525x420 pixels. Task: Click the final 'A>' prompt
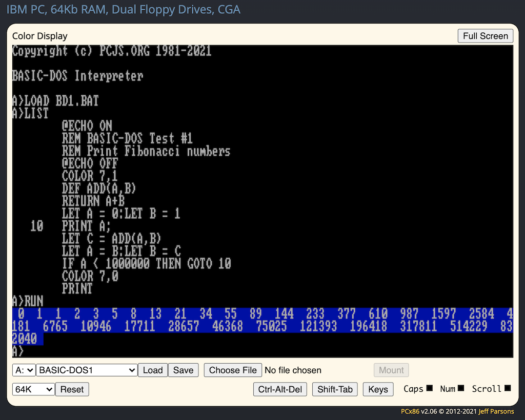(x=18, y=351)
